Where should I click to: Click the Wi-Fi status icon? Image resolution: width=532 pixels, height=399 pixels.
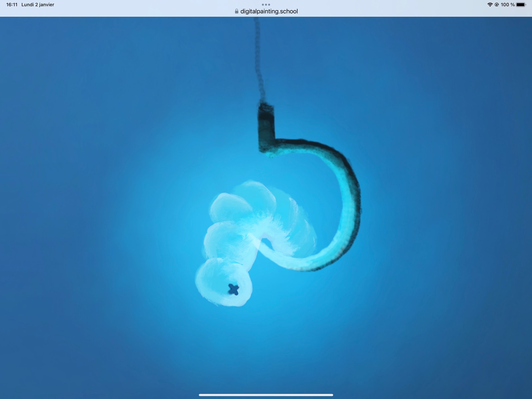tap(490, 4)
